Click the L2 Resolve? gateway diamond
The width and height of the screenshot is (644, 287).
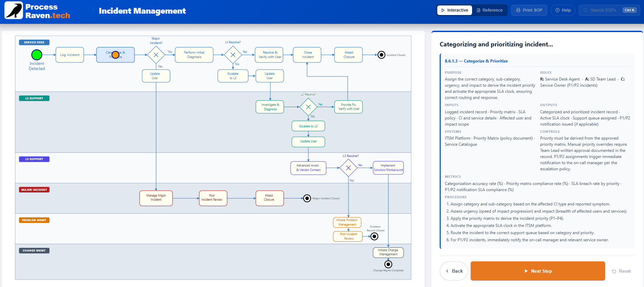308,107
